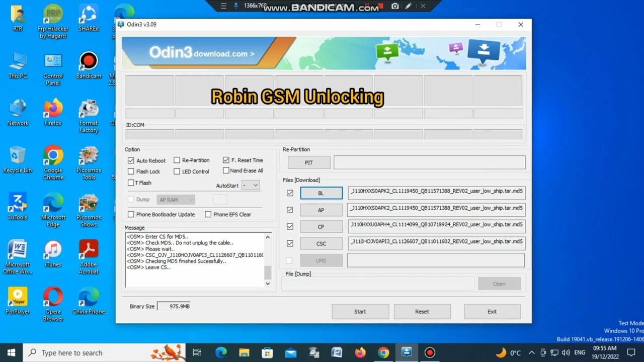The height and width of the screenshot is (362, 644).
Task: Take a screenshot with Bandicam camera icon
Action: pyautogui.click(x=395, y=6)
